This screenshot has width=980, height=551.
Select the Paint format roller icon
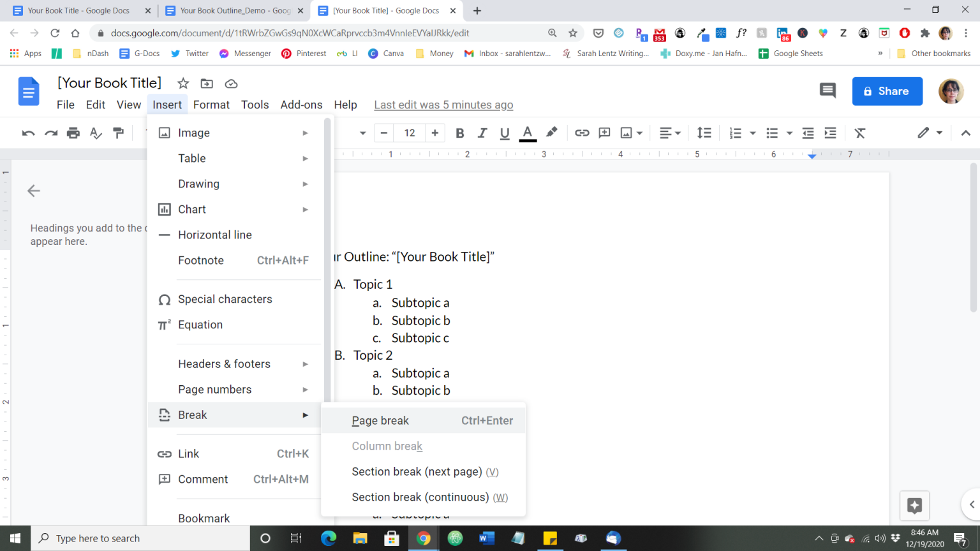pyautogui.click(x=118, y=133)
